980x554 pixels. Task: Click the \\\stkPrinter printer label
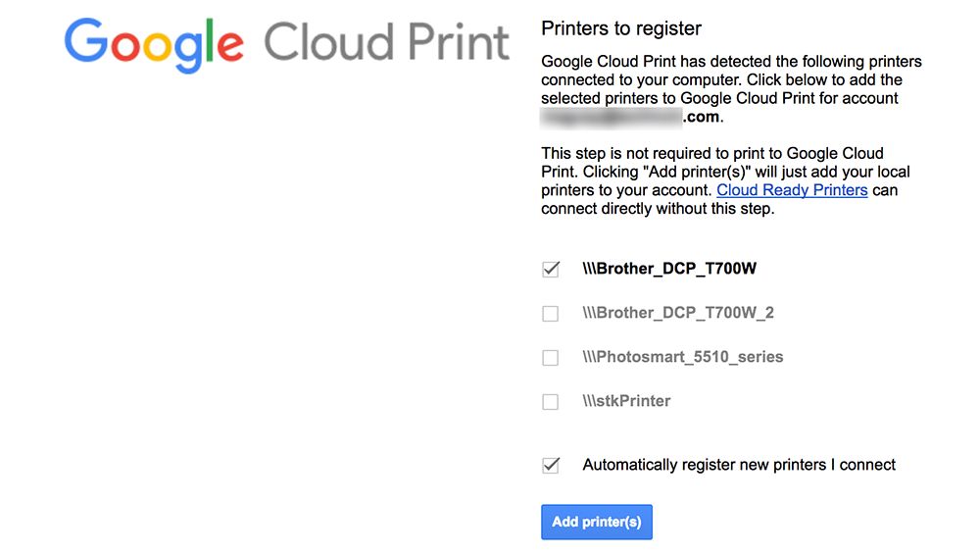[x=626, y=401]
